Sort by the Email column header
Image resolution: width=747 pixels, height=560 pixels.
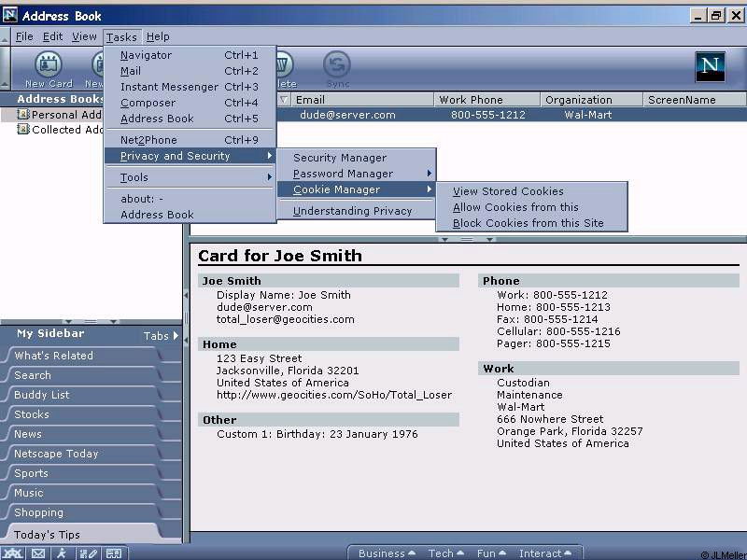click(x=362, y=100)
